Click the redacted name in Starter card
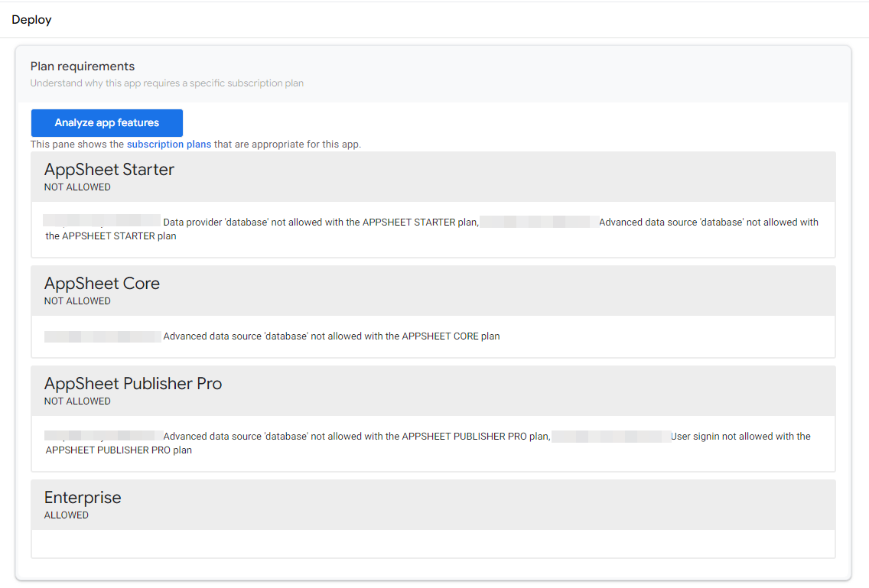Screen dimensions: 869x588 coord(101,222)
